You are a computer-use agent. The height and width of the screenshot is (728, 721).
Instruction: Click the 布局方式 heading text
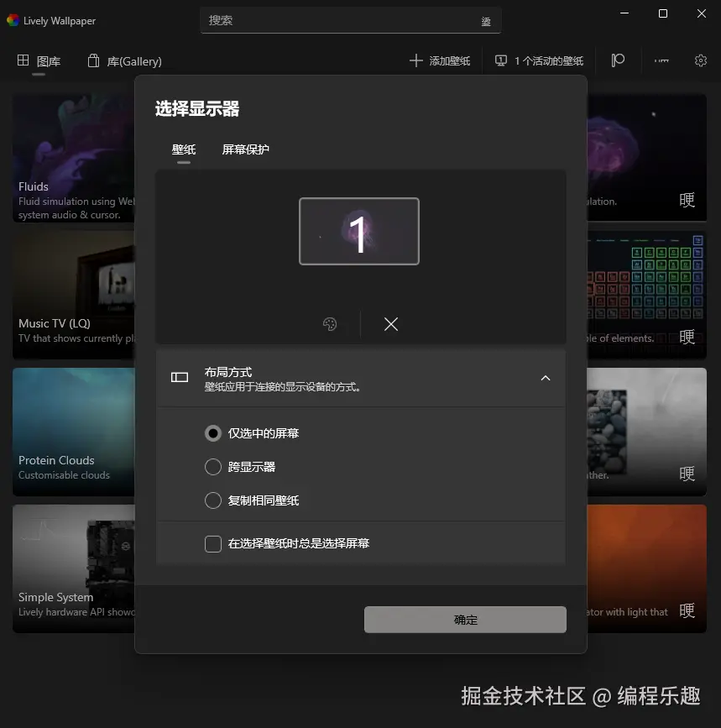click(227, 372)
